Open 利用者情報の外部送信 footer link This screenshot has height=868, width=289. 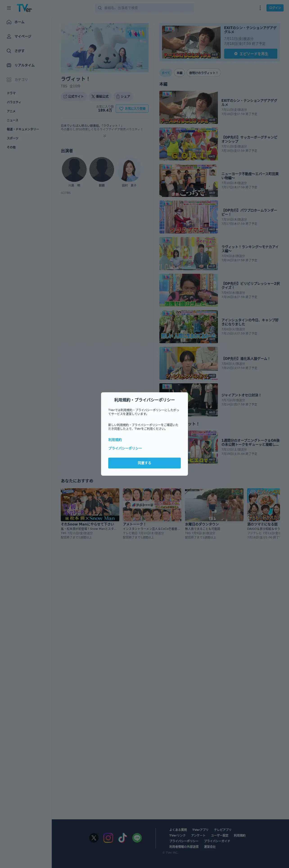pyautogui.click(x=184, y=847)
